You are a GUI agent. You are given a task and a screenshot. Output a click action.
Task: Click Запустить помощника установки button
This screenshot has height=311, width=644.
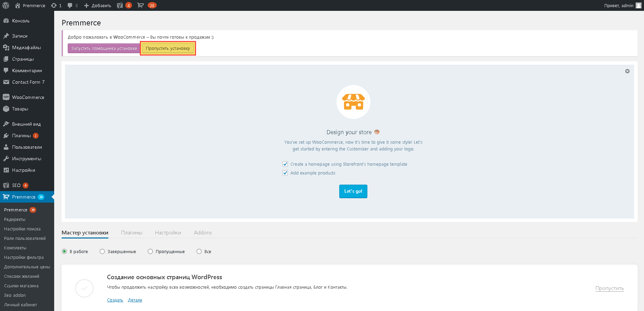(x=104, y=48)
